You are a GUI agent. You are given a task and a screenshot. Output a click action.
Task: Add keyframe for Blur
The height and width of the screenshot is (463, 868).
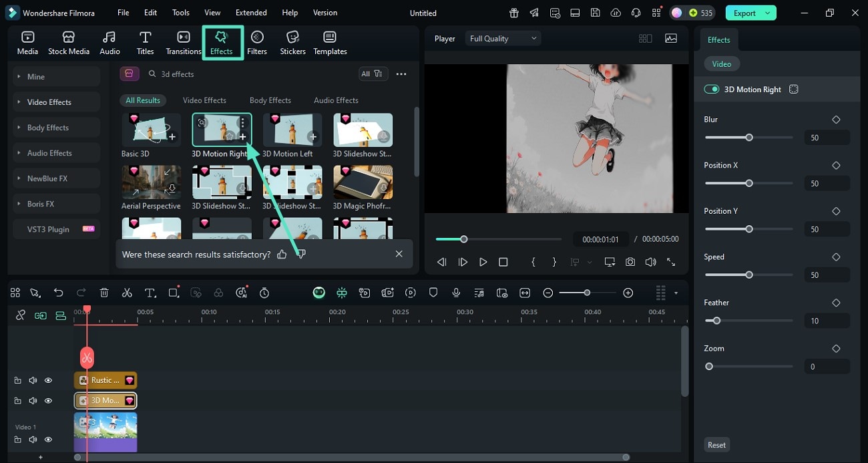pyautogui.click(x=836, y=120)
